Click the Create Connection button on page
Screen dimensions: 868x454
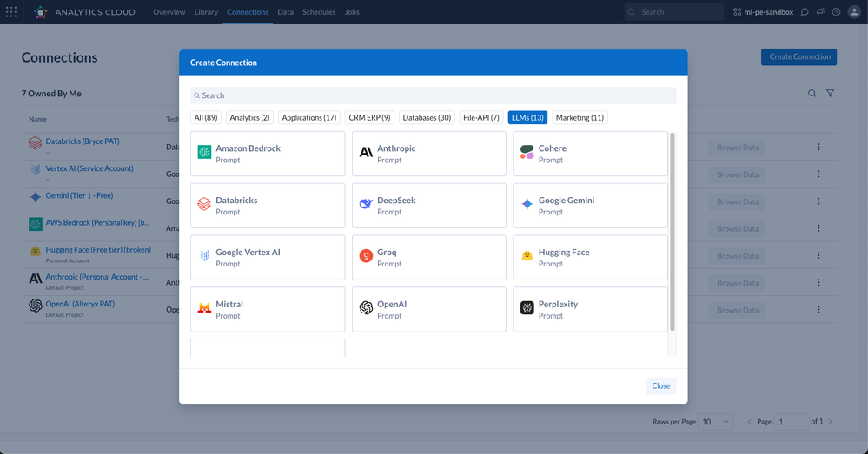(x=798, y=57)
